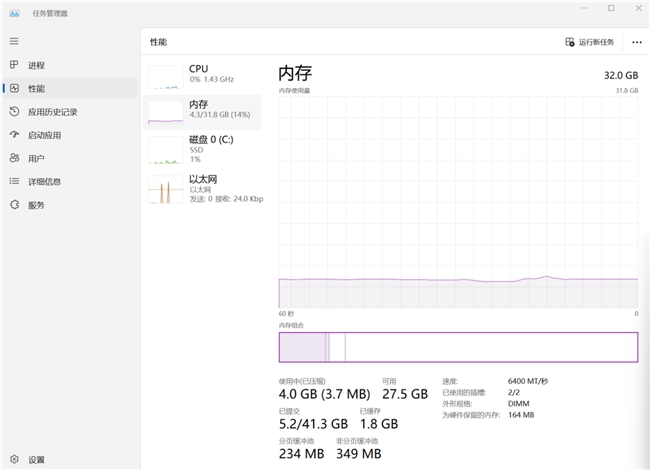The height and width of the screenshot is (470, 650).
Task: Select the 以太网 performance entry
Action: point(202,189)
